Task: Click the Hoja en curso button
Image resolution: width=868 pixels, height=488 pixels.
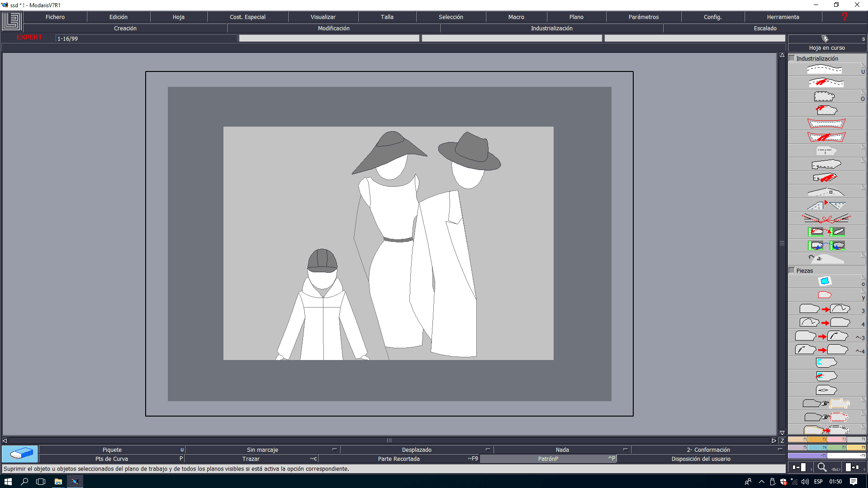Action: pyautogui.click(x=826, y=47)
